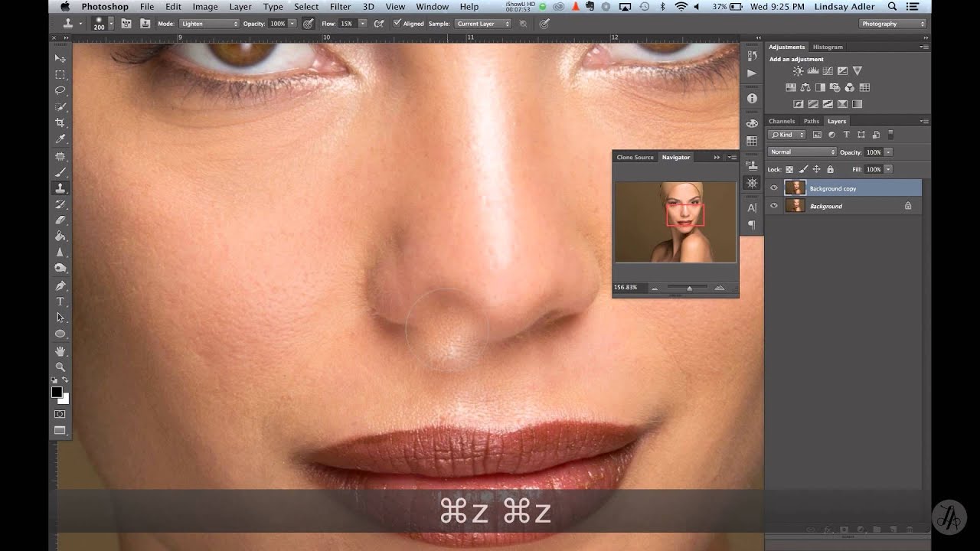Open the brush preset picker dropdown
The height and width of the screenshot is (551, 980).
(111, 24)
